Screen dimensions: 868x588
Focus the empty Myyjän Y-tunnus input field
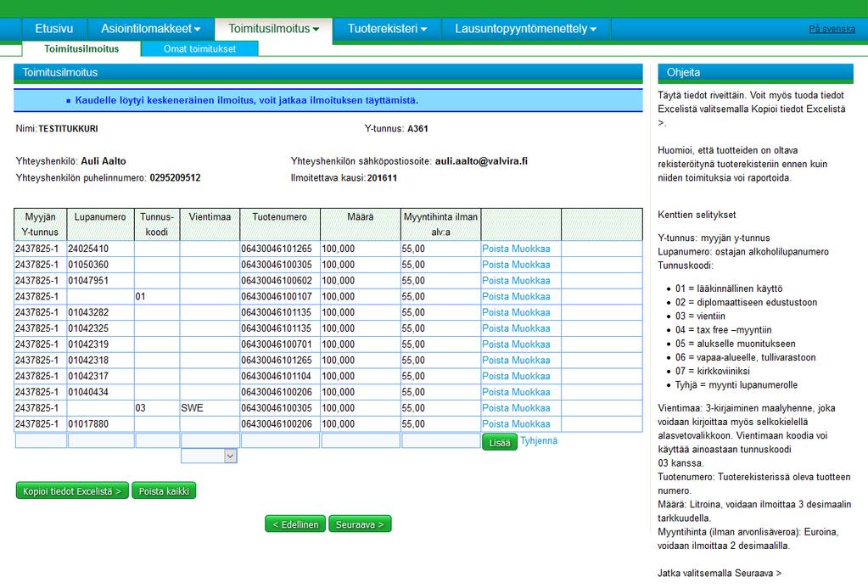(x=41, y=440)
